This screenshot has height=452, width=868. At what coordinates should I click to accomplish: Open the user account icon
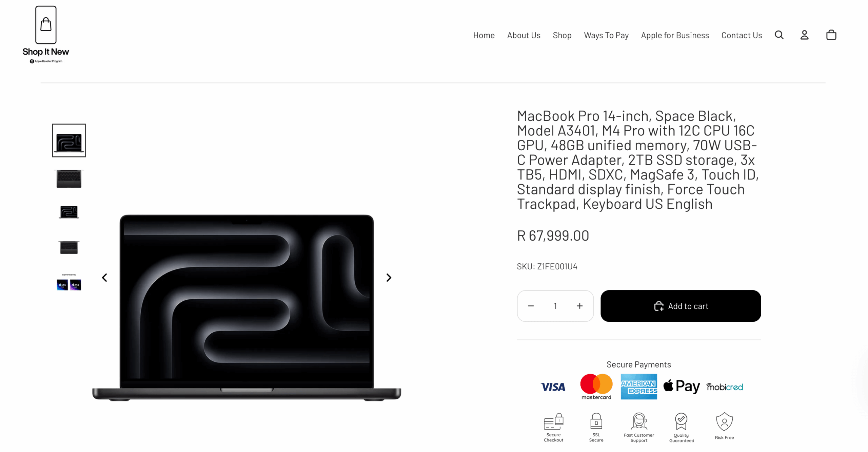(804, 35)
